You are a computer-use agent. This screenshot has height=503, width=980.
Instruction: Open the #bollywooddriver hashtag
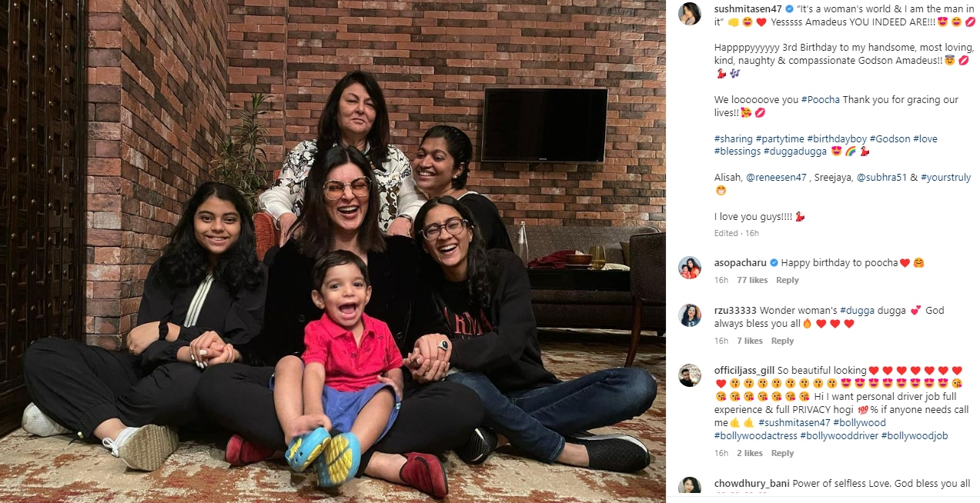pyautogui.click(x=839, y=436)
